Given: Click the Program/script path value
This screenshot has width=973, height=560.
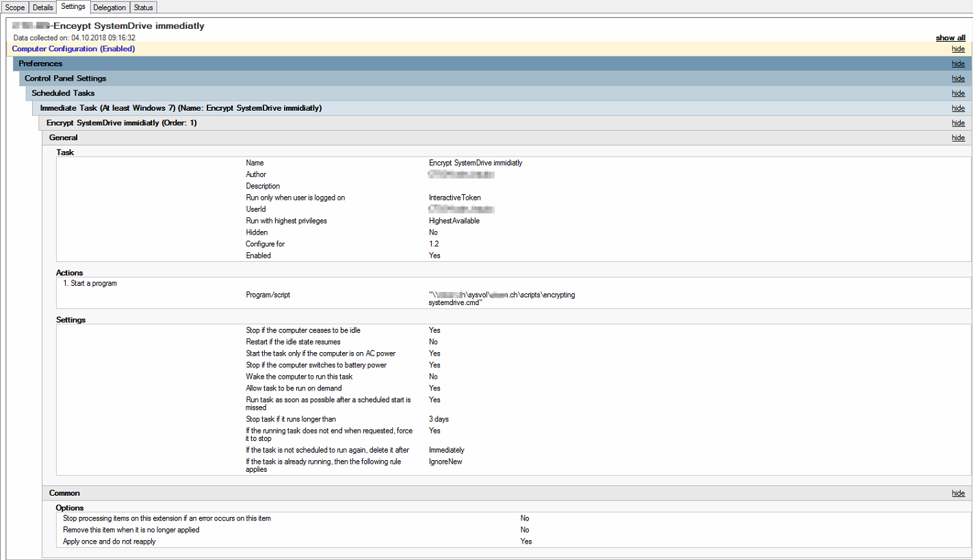Looking at the screenshot, I should pos(502,299).
